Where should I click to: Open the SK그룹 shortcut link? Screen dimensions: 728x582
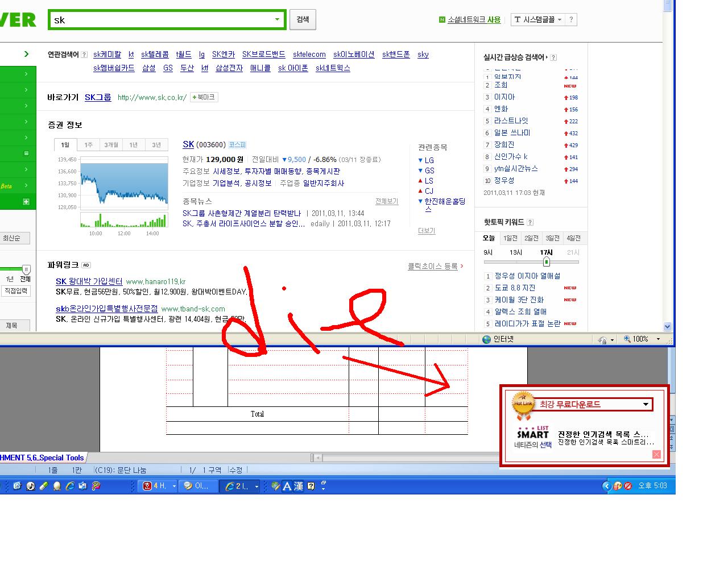(x=98, y=97)
